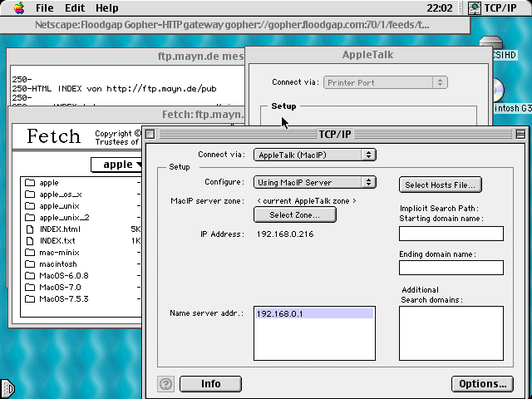Viewport: 532px width, 399px height.
Task: Click the TCP/IP window close box
Action: coord(150,135)
